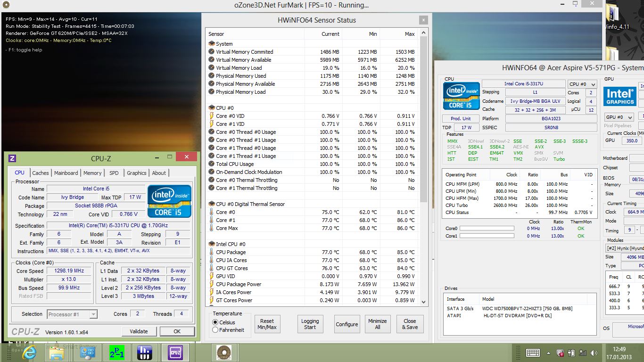This screenshot has width=644, height=362.
Task: Click the Intel CPU #0 sensor group icon
Action: pyautogui.click(x=212, y=244)
